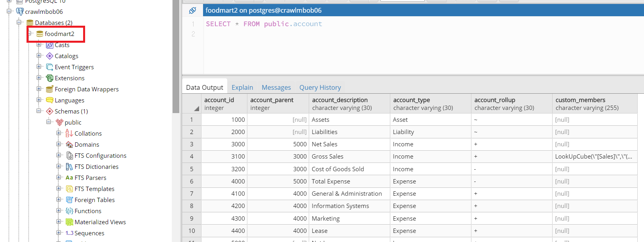Open the Messages tab
This screenshot has height=242, width=644.
[276, 87]
